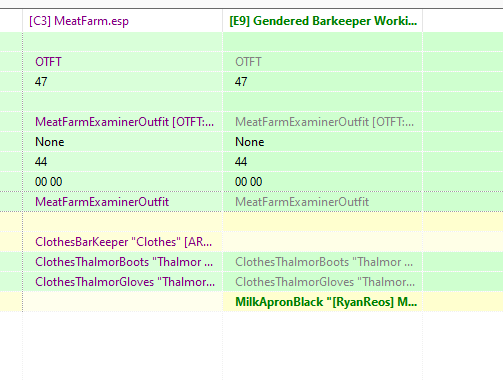Image resolution: width=503 pixels, height=380 pixels.
Task: Select ClothesBarKeeper "Clothes" [AR... entry
Action: (122, 242)
